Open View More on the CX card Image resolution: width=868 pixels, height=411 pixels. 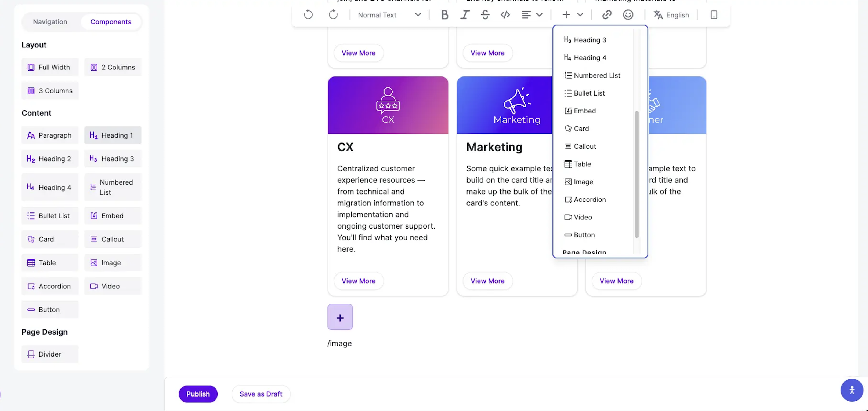359,281
